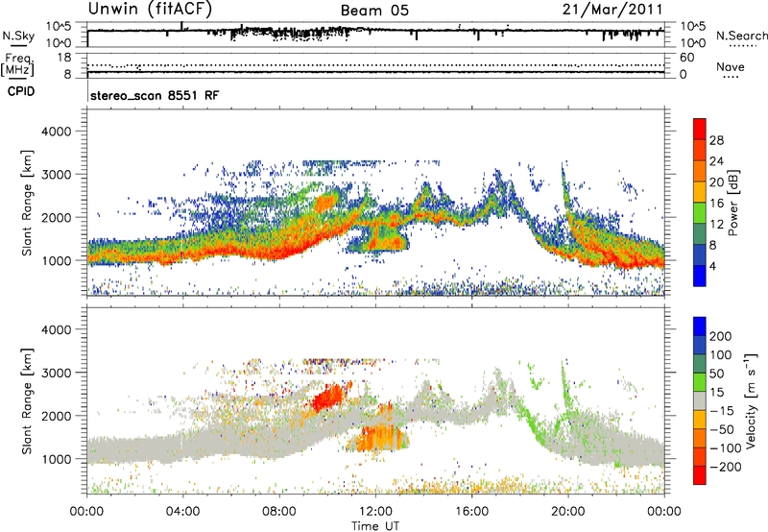Click the velocity colorbar value '-200'

click(726, 467)
